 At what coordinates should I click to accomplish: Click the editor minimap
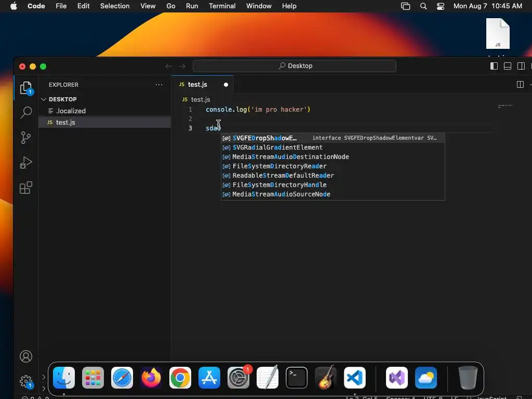tap(506, 106)
